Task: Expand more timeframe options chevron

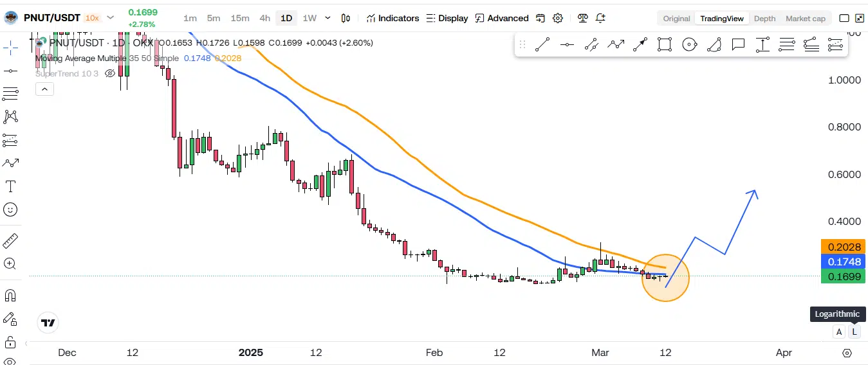Action: tap(328, 18)
